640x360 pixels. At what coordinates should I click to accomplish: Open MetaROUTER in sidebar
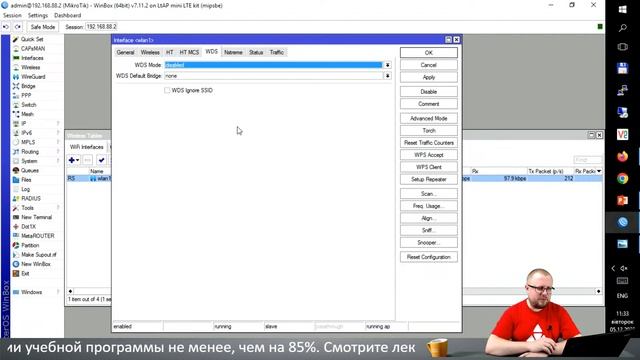click(38, 236)
